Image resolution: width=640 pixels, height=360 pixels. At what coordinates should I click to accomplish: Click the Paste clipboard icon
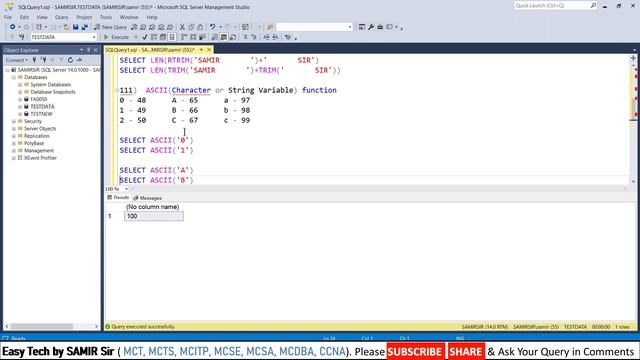[200, 27]
